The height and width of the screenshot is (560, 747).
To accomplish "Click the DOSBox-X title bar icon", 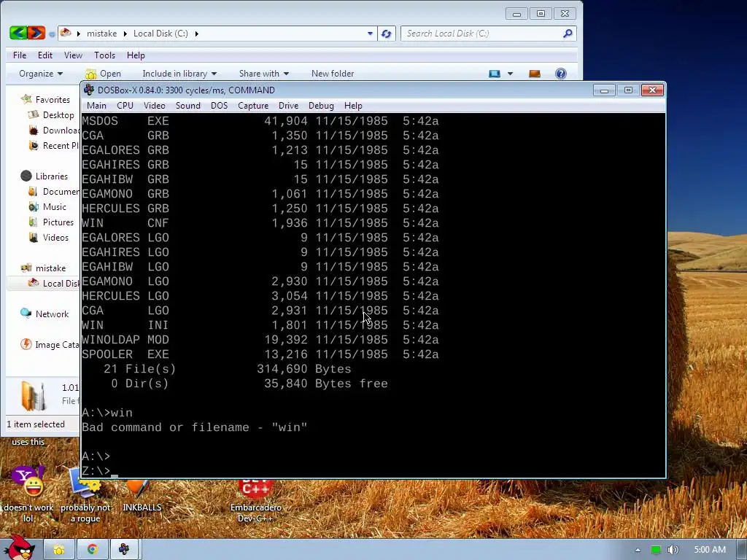I will (88, 90).
